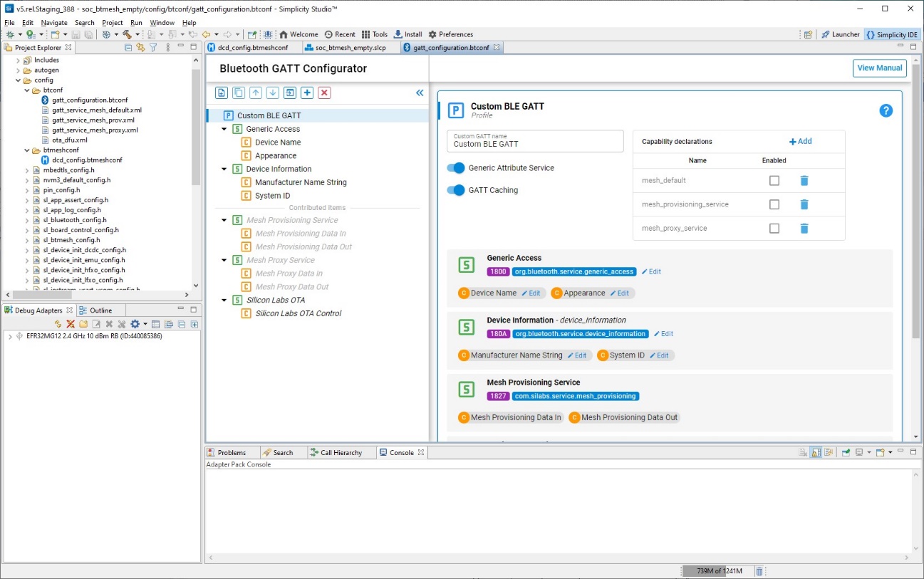The image size is (924, 579).
Task: Click Debug Adapters new folder icon
Action: click(x=83, y=324)
